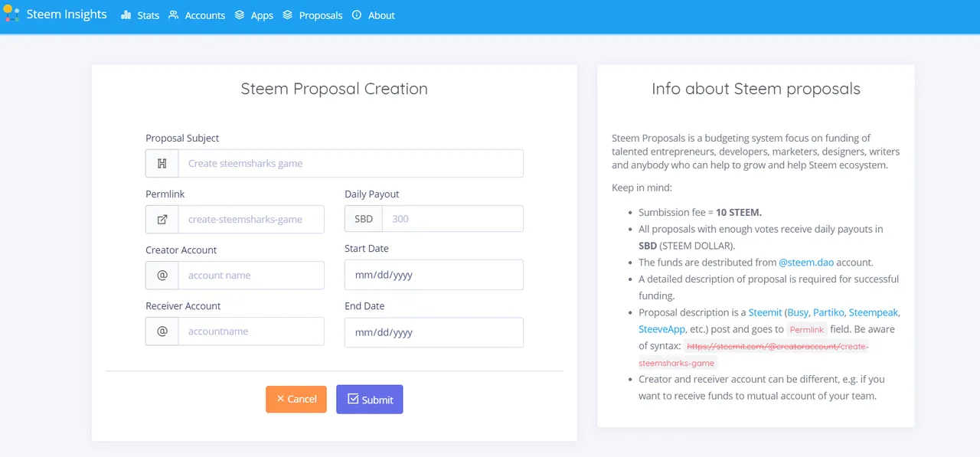Focus the Proposal Subject text field
This screenshot has height=457, width=980.
point(350,163)
